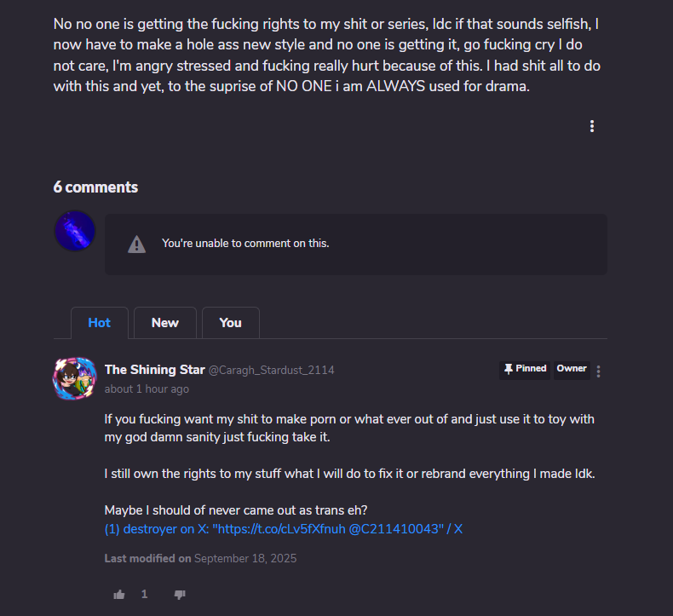Image resolution: width=673 pixels, height=616 pixels.
Task: Click the disabled comment box
Action: tap(356, 245)
